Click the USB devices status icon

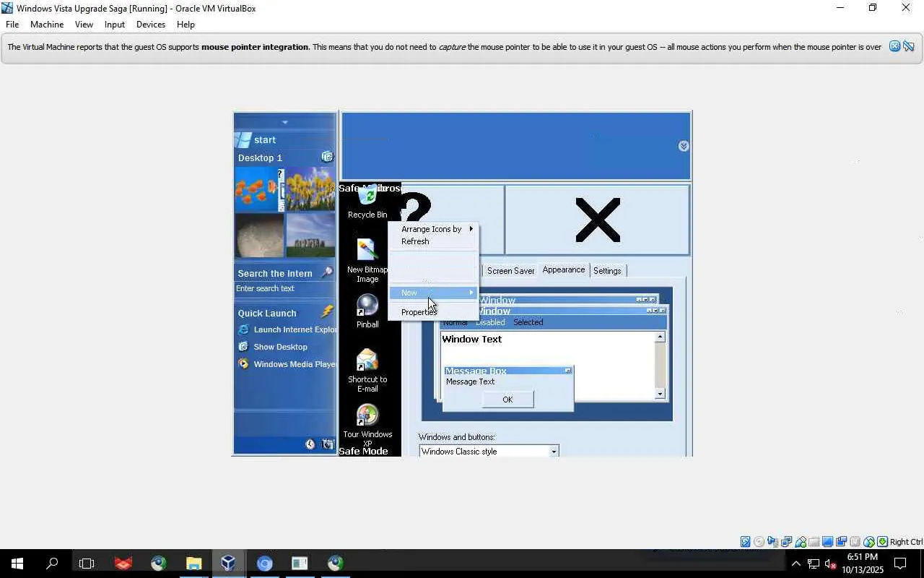800,542
